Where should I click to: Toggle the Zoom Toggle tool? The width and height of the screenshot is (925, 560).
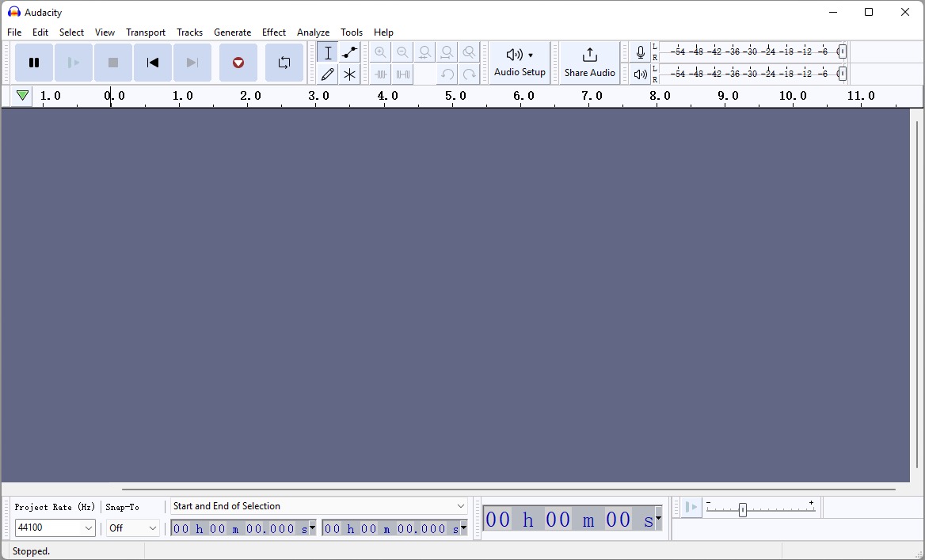[469, 51]
